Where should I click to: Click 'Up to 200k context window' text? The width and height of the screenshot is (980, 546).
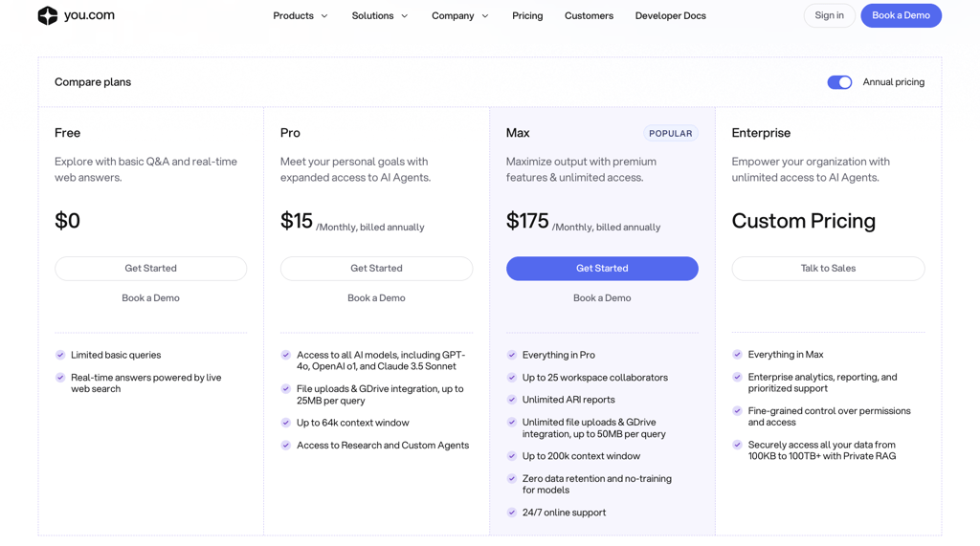click(581, 456)
